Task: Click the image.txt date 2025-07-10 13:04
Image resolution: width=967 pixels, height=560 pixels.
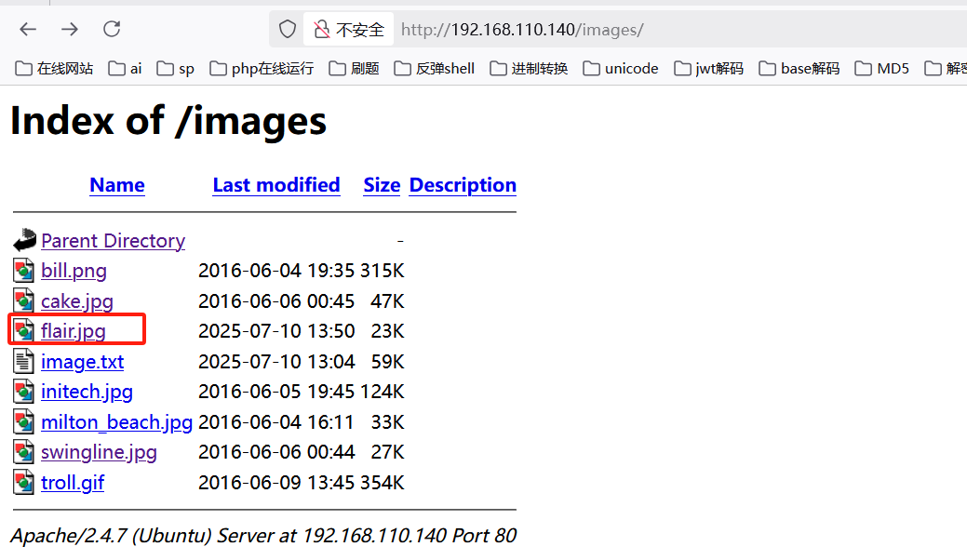Action: [x=276, y=362]
